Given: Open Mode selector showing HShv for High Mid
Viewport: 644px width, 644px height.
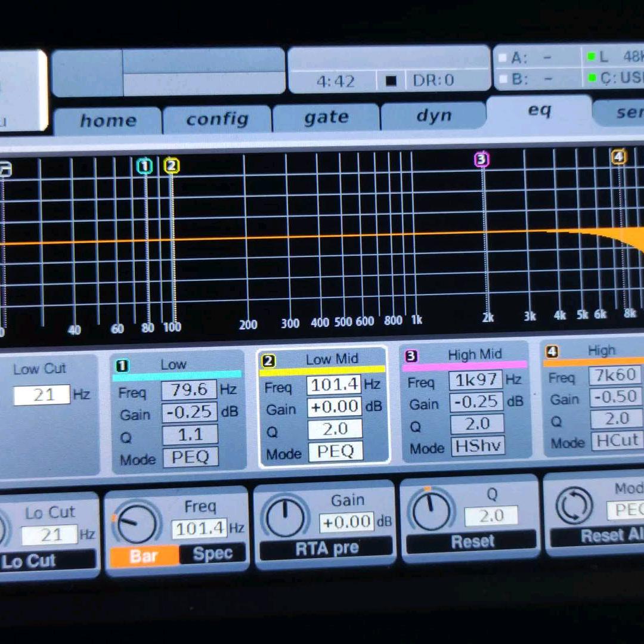Looking at the screenshot, I should pos(478,446).
